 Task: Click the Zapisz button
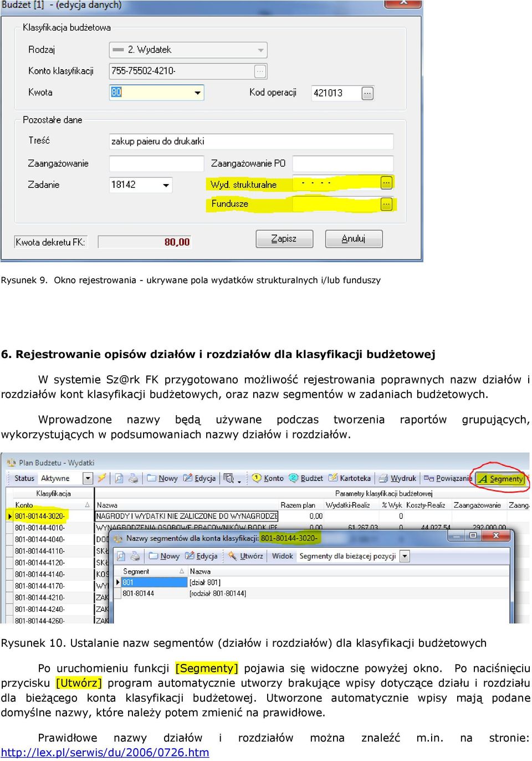pos(284,239)
